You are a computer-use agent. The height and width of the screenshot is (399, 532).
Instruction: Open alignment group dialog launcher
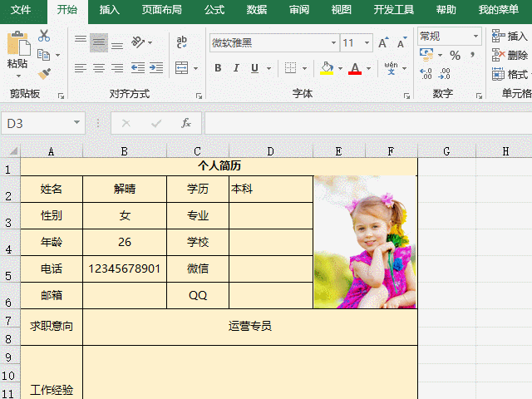[x=199, y=96]
